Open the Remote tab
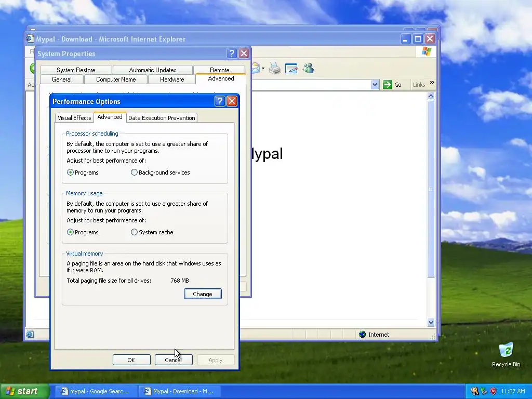Image resolution: width=532 pixels, height=399 pixels. tap(220, 70)
